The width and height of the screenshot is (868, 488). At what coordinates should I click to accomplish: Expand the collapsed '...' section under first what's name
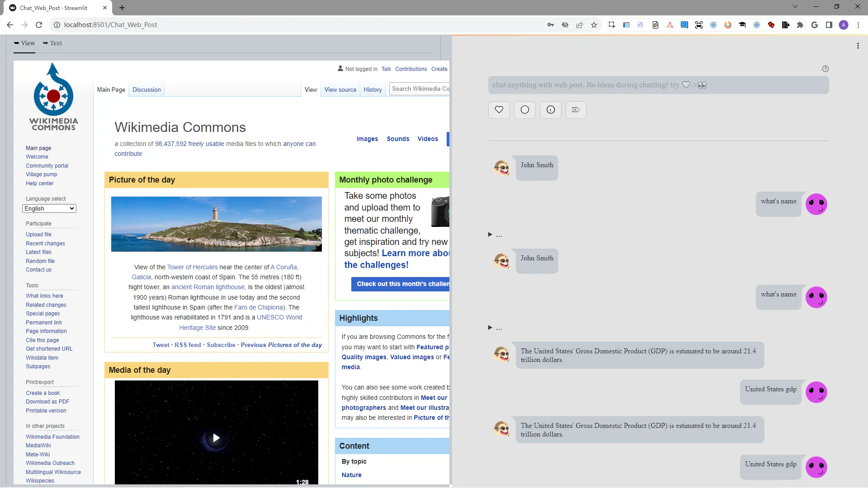(495, 235)
